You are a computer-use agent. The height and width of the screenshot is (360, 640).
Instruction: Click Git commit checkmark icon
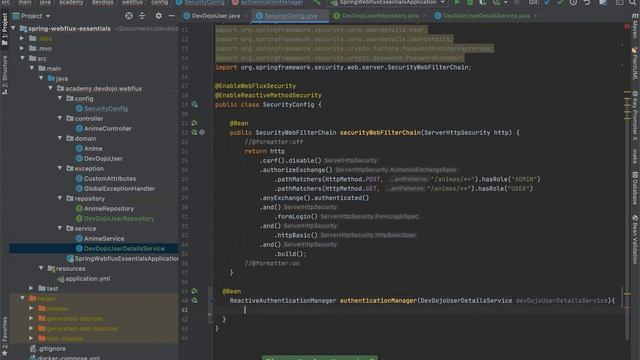560,2
